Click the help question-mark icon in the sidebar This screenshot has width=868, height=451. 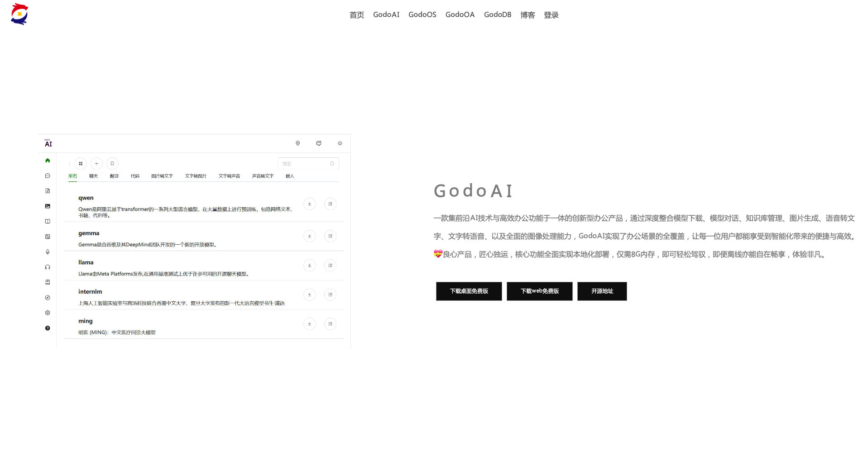(x=48, y=328)
